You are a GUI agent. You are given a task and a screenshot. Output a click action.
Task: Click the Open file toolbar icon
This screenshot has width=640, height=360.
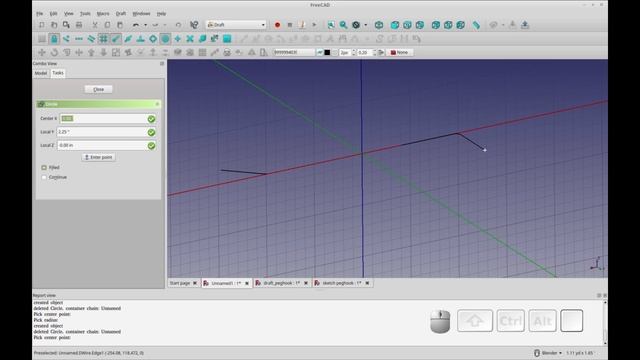(54, 25)
